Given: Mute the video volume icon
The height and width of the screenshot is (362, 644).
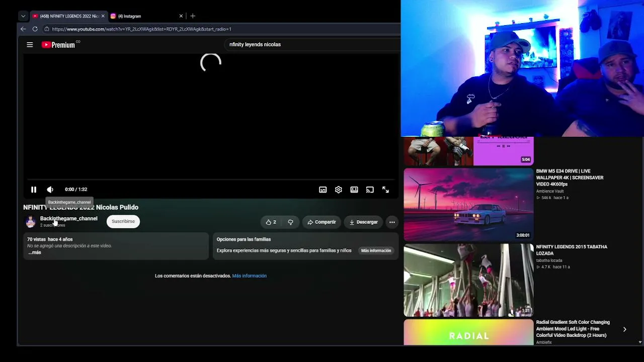Looking at the screenshot, I should 50,190.
